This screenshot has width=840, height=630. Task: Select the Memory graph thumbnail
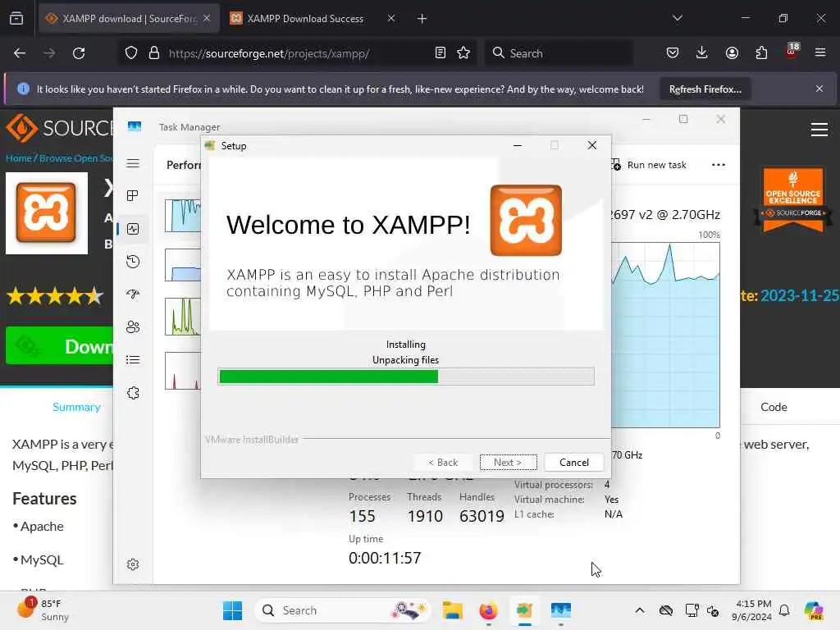pos(183,265)
